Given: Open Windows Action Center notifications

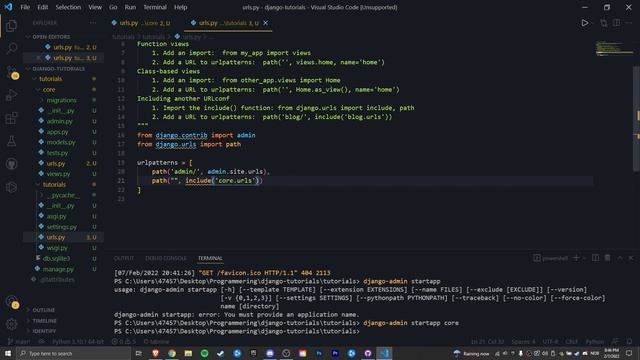Looking at the screenshot, I should pos(629,353).
